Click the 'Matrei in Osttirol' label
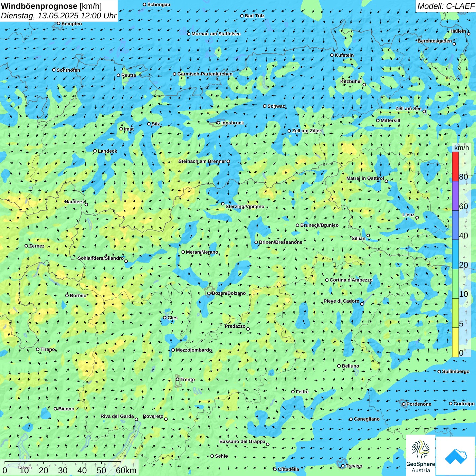This screenshot has height=476, width=476. click(365, 178)
